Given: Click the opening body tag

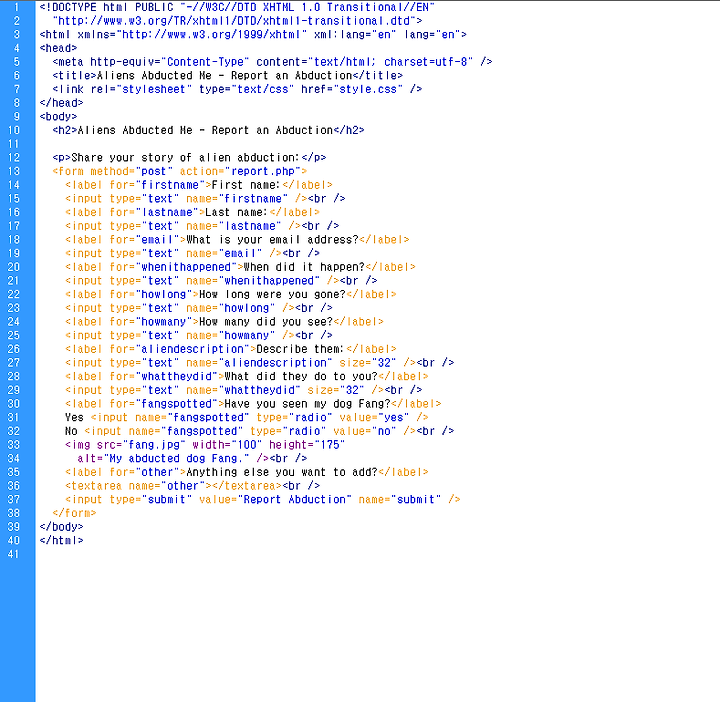Looking at the screenshot, I should tap(58, 117).
